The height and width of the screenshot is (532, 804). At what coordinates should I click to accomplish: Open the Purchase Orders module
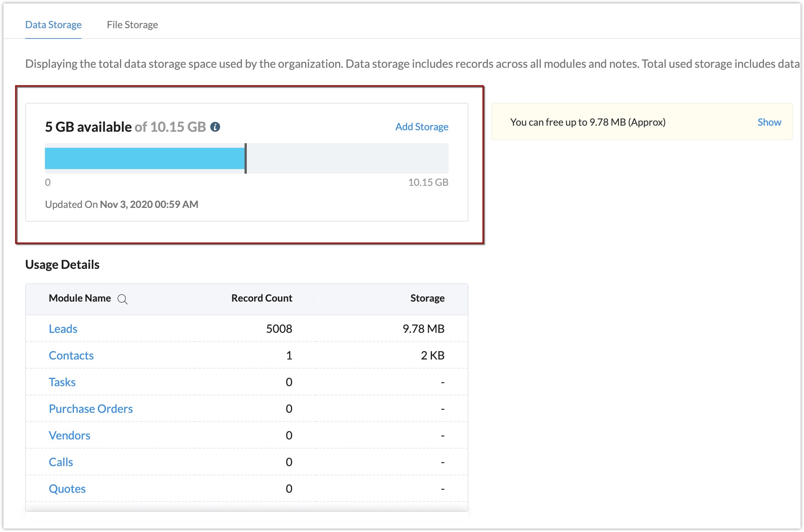[91, 408]
